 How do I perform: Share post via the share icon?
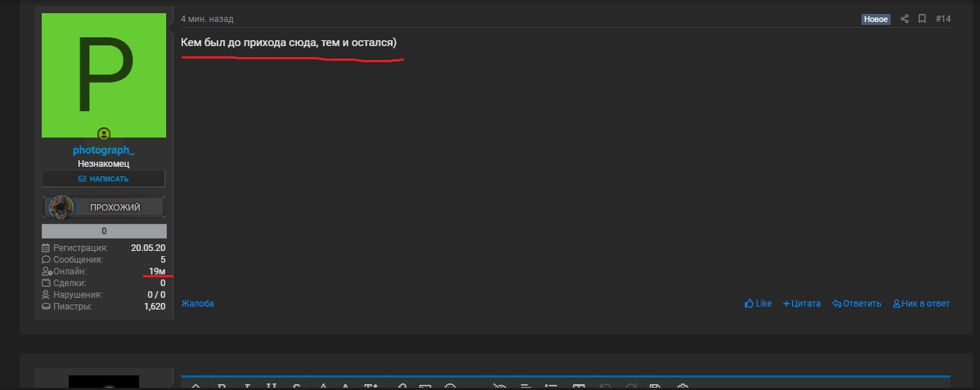(905, 19)
